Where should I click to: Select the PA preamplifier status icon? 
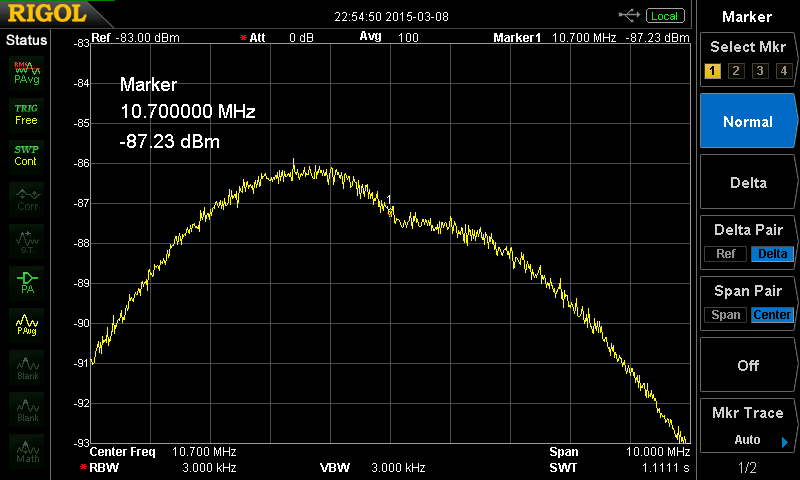27,283
